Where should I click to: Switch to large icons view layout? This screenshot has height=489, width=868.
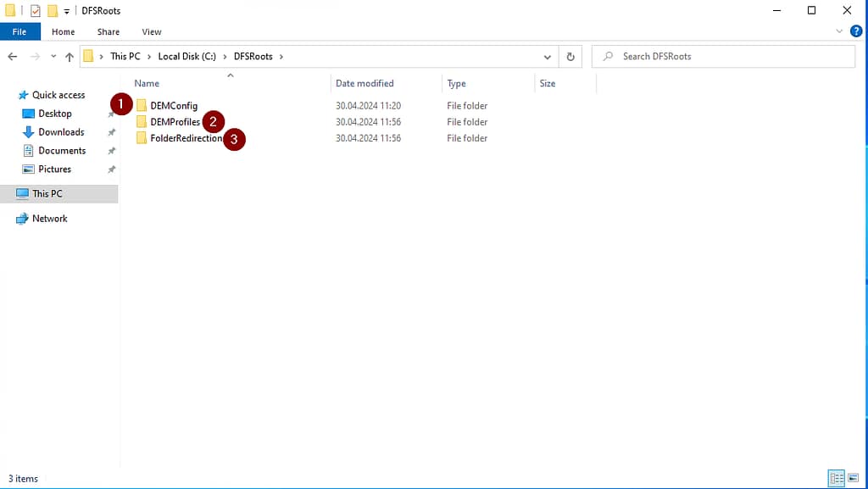click(854, 479)
